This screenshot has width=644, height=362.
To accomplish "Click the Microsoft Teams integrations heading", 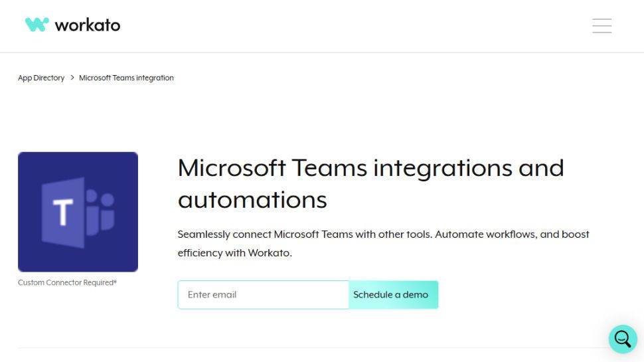I will 370,167.
